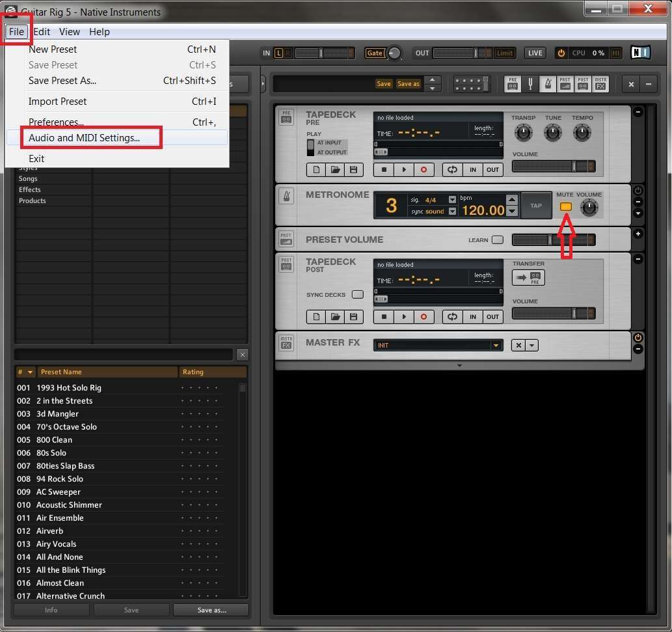Toggle the metronome Mute button
This screenshot has width=672, height=632.
point(566,207)
